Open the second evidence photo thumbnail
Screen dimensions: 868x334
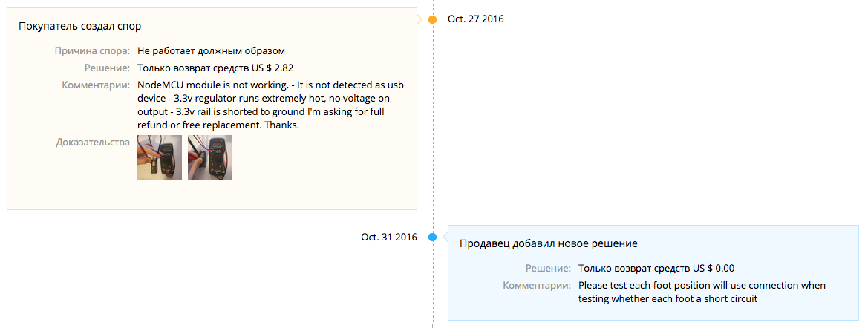210,157
